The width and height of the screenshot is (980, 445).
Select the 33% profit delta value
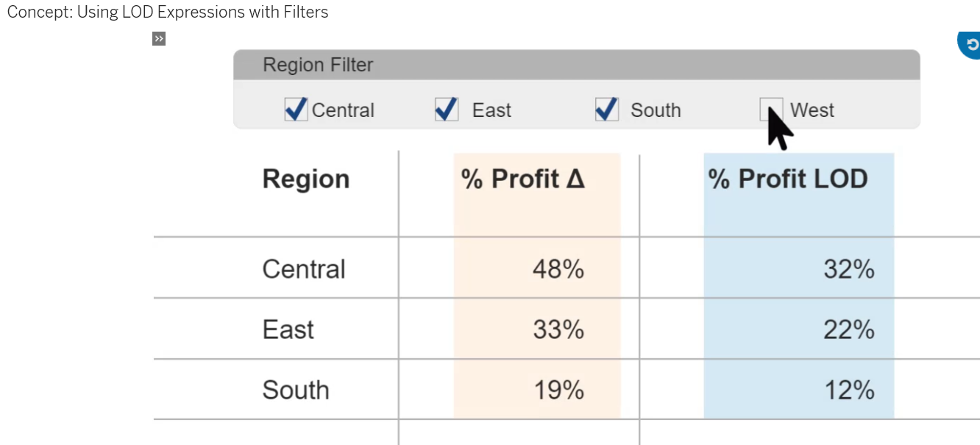[558, 330]
